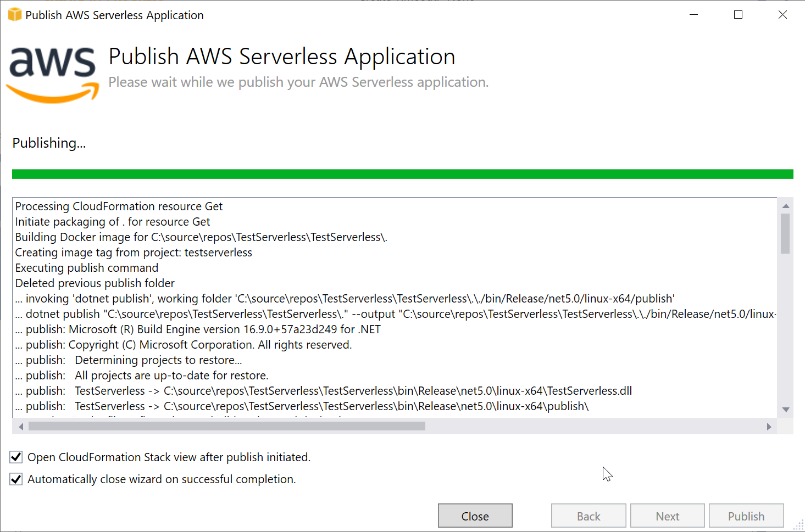Click the Publish button
The height and width of the screenshot is (532, 805).
pos(746,516)
